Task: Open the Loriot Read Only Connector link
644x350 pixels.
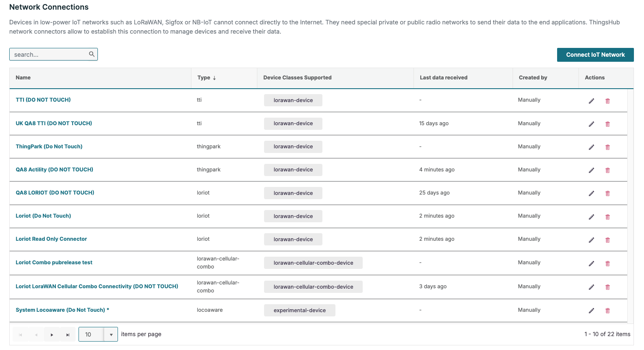Action: point(51,239)
